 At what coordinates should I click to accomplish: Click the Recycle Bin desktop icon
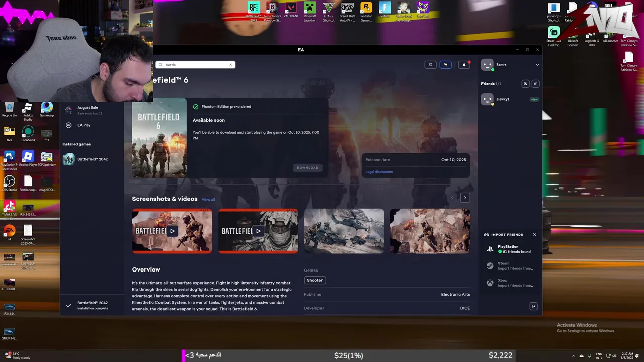pos(9,110)
